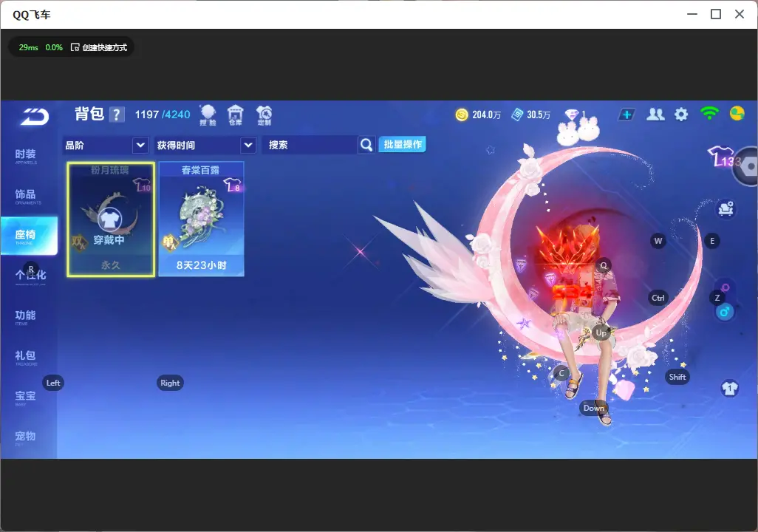Minimize the QQ飞车 window
The image size is (758, 532).
692,15
